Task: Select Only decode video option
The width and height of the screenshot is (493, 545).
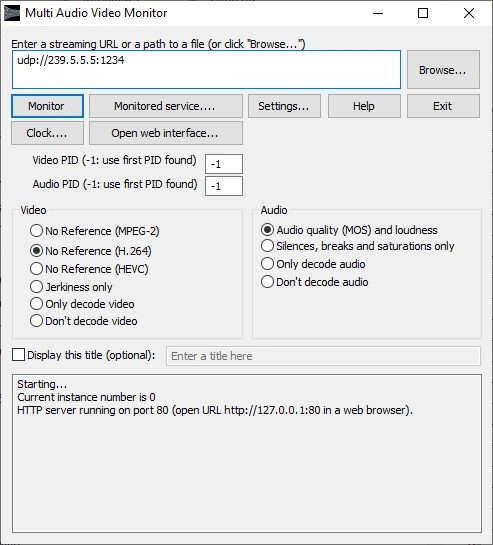Action: (82, 304)
